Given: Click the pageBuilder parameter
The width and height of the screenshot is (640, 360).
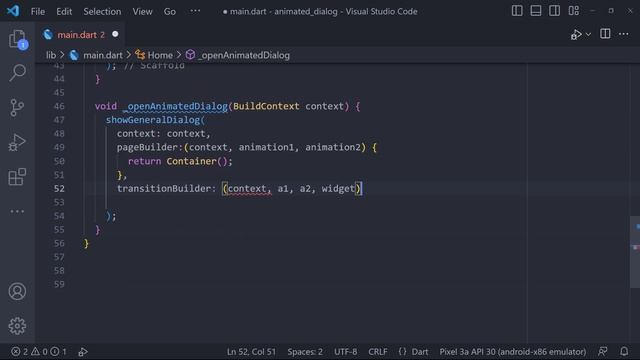Looking at the screenshot, I should [x=147, y=147].
